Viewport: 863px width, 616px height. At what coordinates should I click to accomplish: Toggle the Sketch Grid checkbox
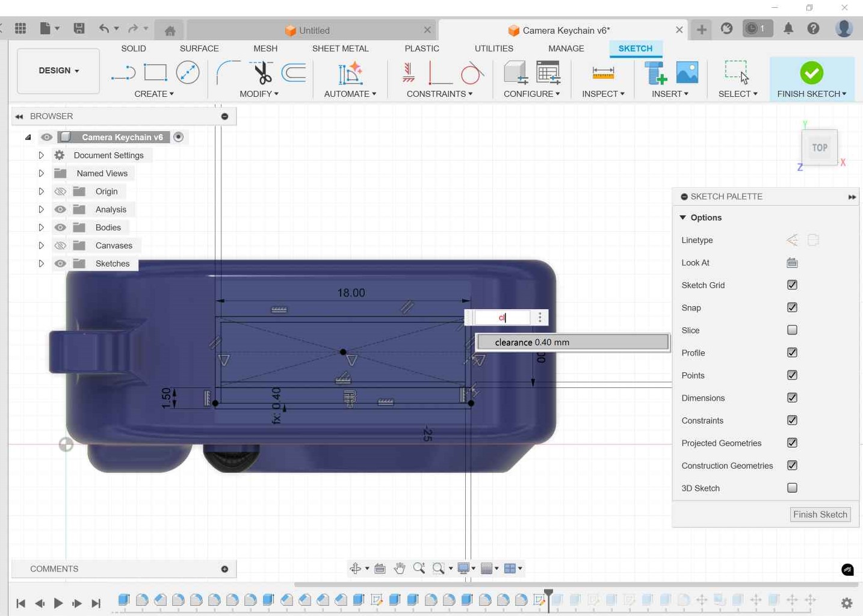[792, 285]
